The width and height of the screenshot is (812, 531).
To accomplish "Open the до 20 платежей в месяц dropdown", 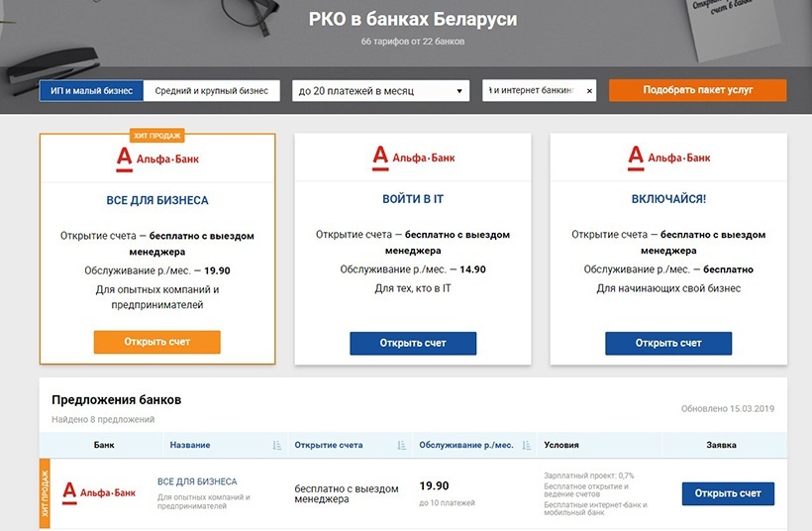I will click(380, 91).
